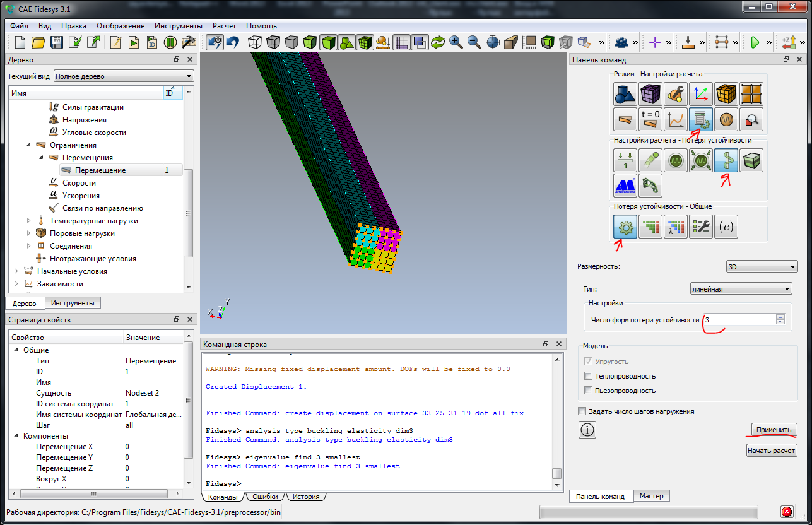Select the calculator calculation settings icon
Screen dimensions: 812x525
click(700, 119)
